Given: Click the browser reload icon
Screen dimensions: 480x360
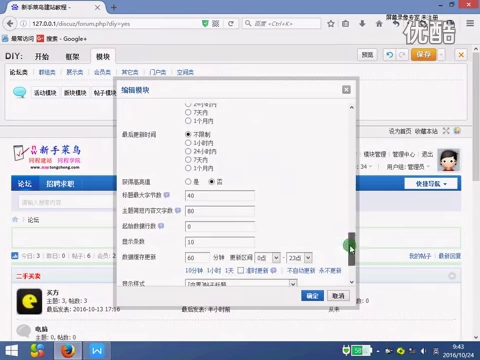Looking at the screenshot, I should (230, 24).
